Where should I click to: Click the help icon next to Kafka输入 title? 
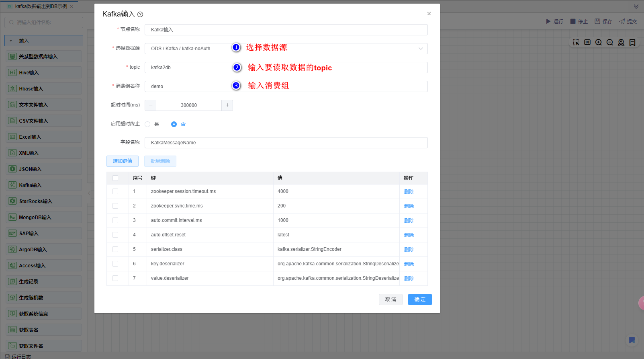[x=140, y=14]
